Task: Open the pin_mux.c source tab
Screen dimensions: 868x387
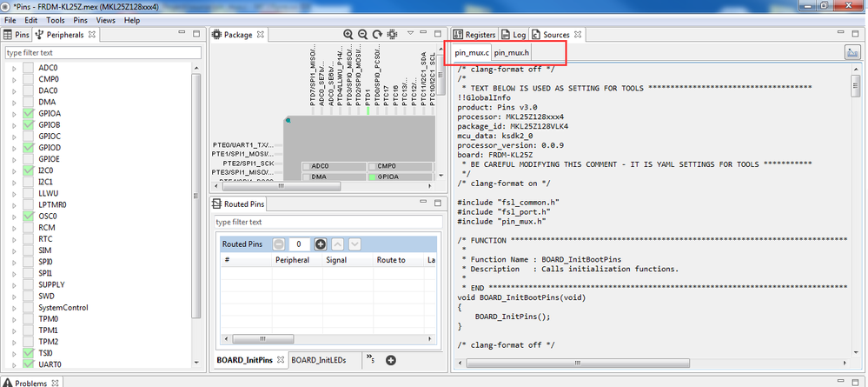Action: point(472,53)
